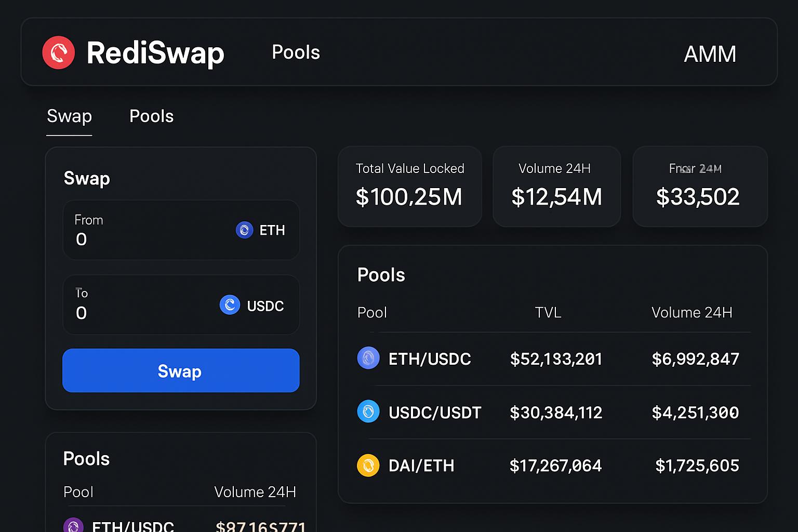Open Pools from the header navigation
798x532 pixels.
[x=295, y=52]
